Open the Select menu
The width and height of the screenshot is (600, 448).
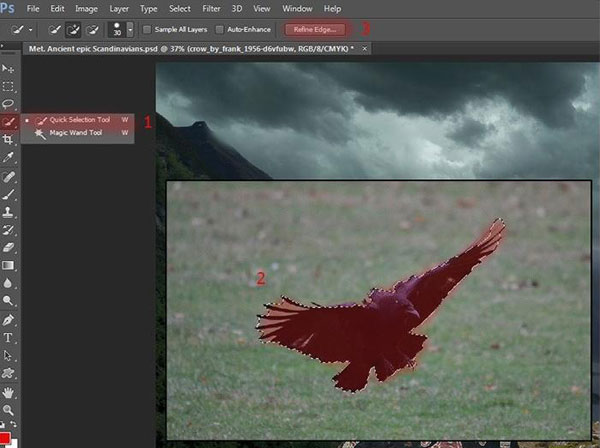point(179,8)
